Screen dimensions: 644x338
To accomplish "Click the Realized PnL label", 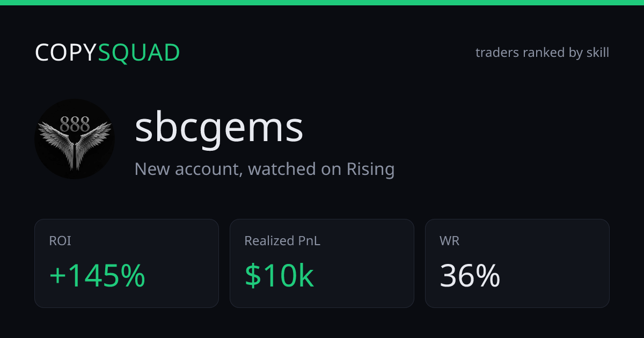I will click(x=282, y=241).
